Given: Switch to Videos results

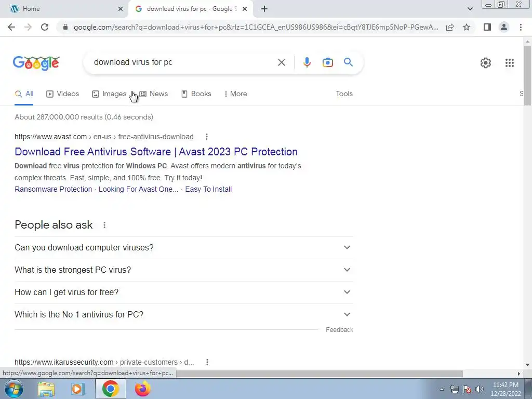Looking at the screenshot, I should point(63,94).
